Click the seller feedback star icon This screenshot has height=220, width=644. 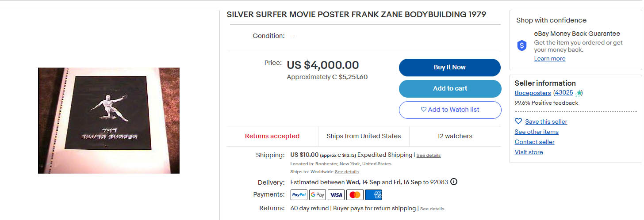579,93
